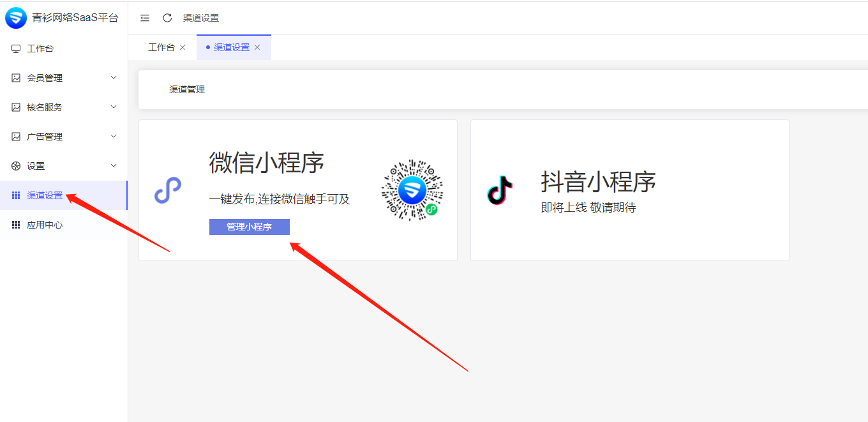
Task: Click the 会员管理 sidebar icon
Action: tap(16, 78)
